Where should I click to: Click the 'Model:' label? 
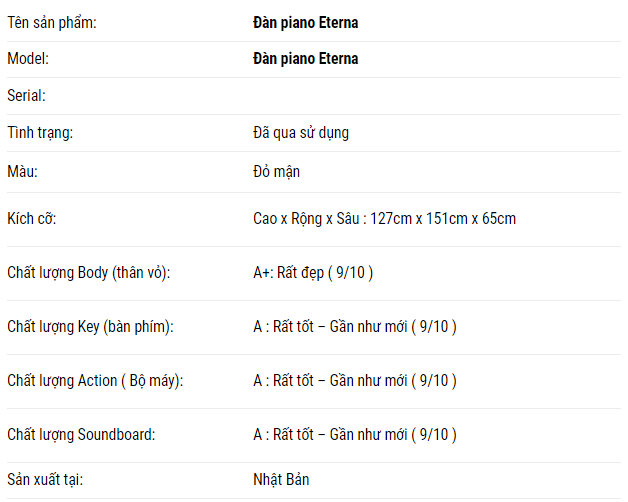click(28, 59)
